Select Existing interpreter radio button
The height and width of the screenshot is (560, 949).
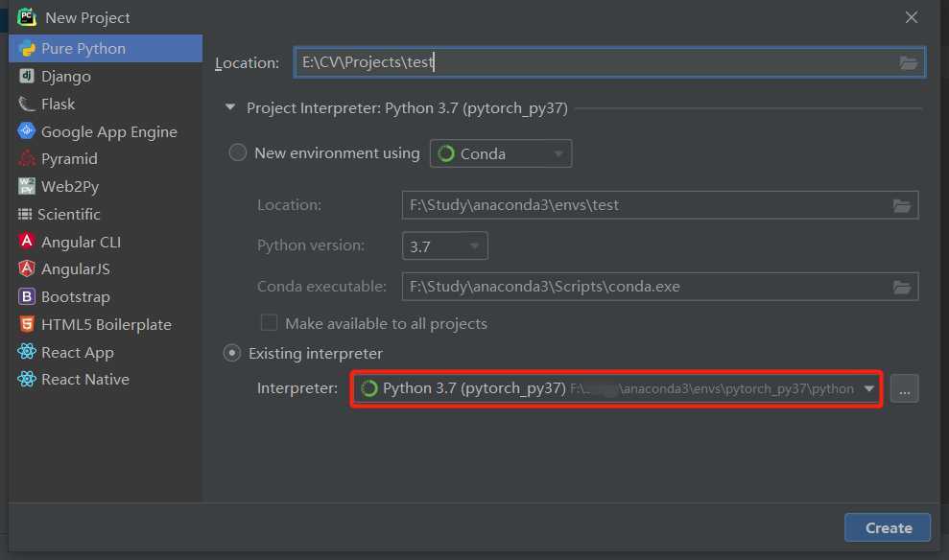pos(232,353)
